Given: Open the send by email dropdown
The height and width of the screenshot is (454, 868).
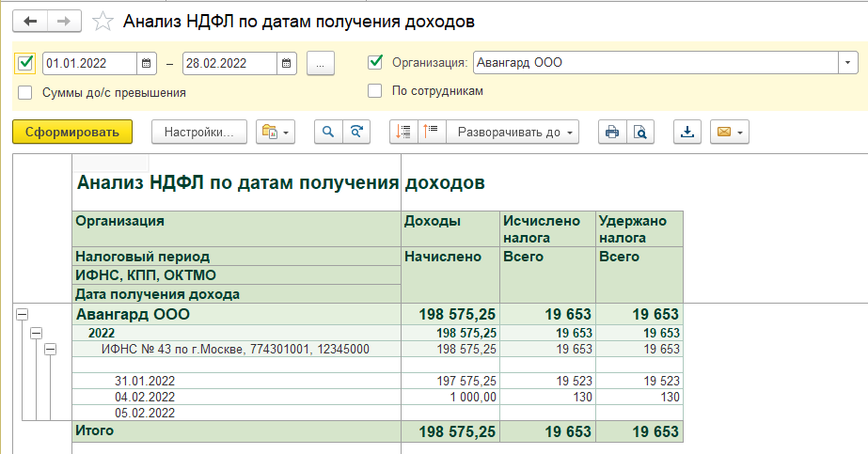Looking at the screenshot, I should pyautogui.click(x=730, y=133).
